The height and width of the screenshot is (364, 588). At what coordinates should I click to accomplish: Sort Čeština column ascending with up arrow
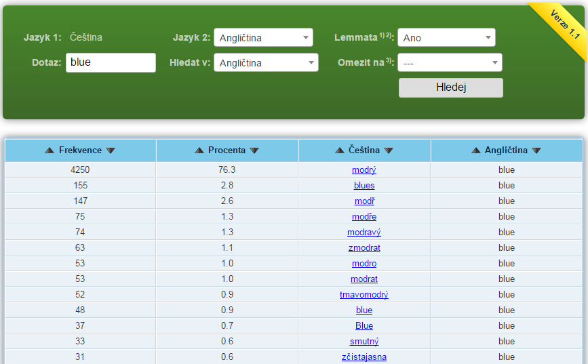click(340, 150)
